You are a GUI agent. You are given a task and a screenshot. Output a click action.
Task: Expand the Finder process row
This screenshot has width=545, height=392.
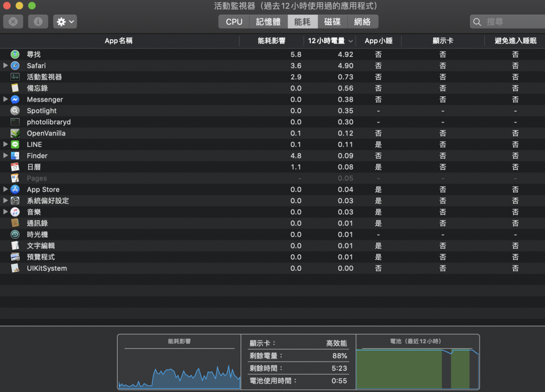coord(5,155)
